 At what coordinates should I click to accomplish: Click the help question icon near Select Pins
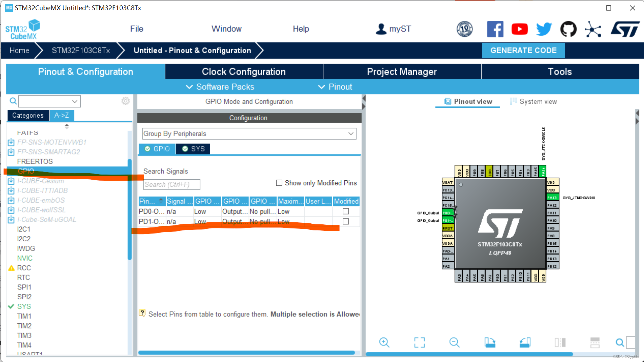point(142,313)
